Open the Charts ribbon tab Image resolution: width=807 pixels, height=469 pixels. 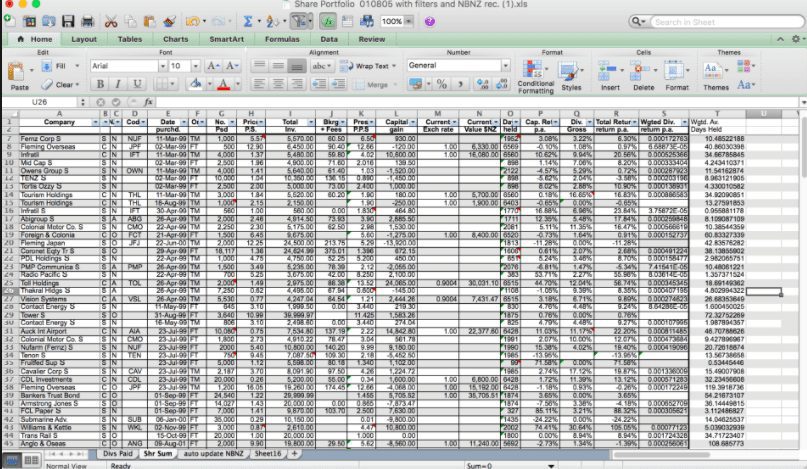(x=176, y=39)
